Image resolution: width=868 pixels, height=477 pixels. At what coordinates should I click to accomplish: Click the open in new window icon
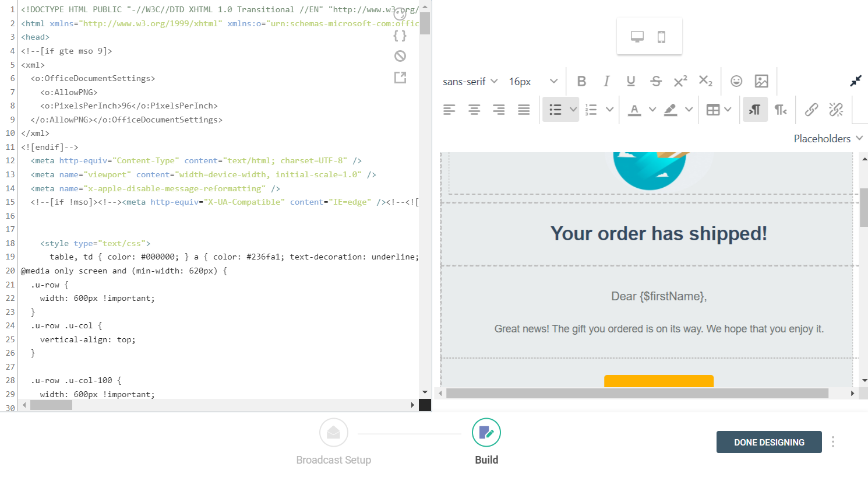400,78
